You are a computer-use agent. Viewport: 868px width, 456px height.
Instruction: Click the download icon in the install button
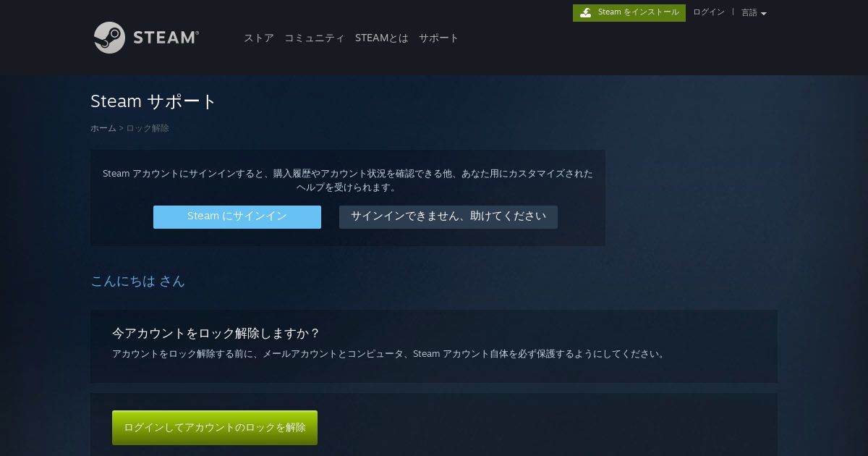[586, 12]
